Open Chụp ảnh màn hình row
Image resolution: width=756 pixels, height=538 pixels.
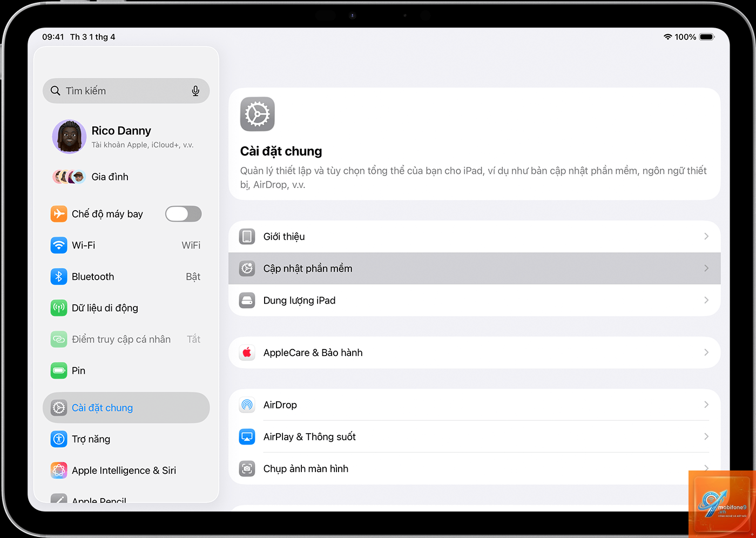click(475, 469)
